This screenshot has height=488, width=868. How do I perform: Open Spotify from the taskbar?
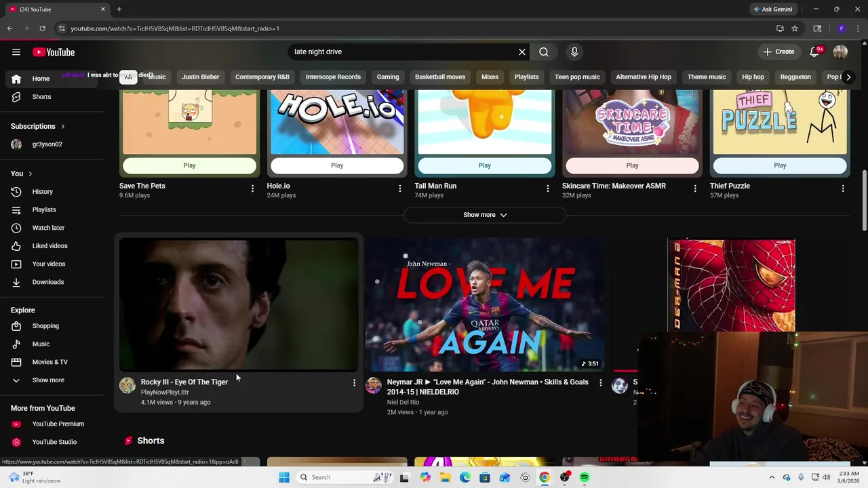click(585, 477)
